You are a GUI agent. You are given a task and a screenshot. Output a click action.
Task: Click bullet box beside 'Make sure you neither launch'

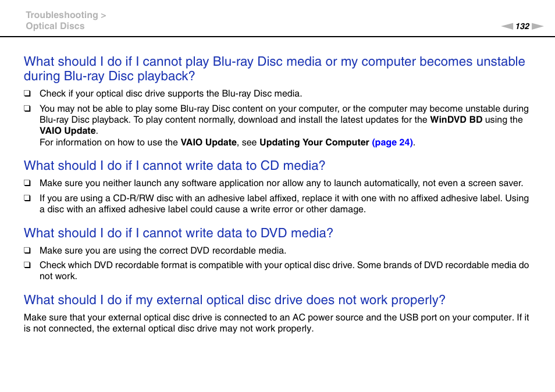27,183
